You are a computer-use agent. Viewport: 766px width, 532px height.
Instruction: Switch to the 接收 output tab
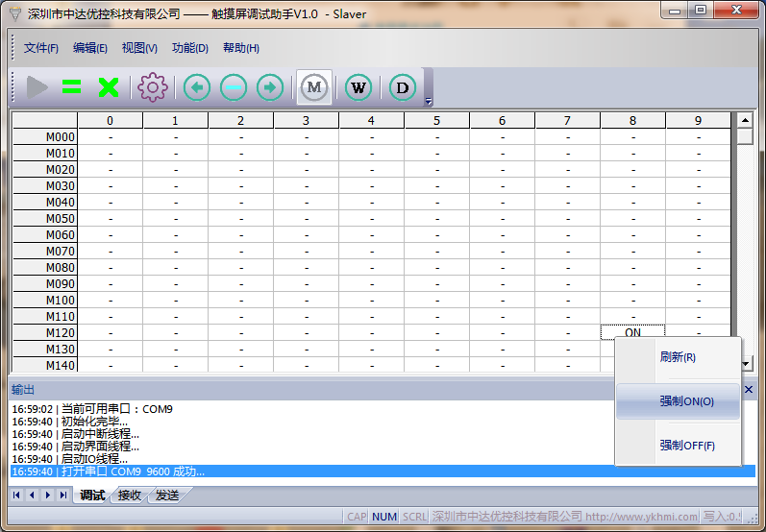pos(129,496)
